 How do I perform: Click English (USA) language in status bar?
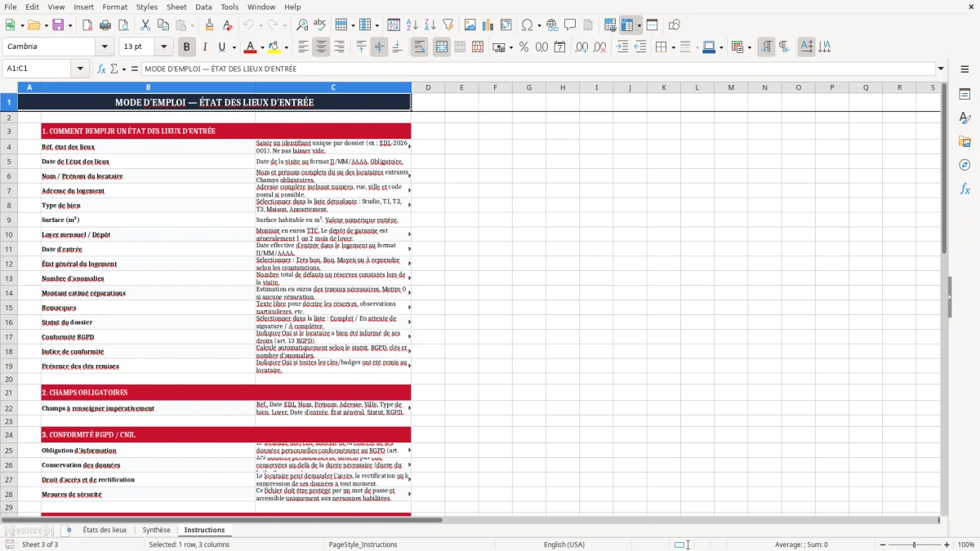[564, 544]
